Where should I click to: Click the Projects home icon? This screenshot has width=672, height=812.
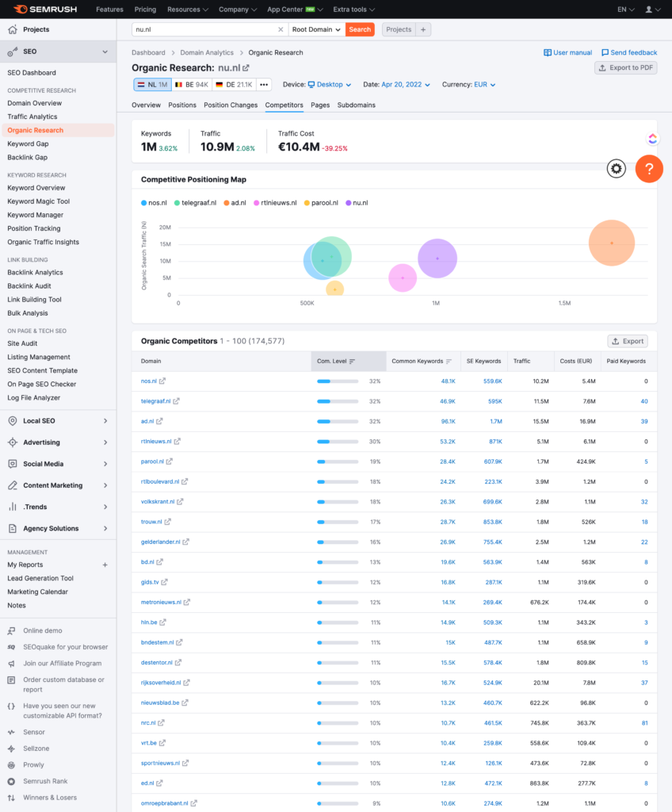point(13,29)
